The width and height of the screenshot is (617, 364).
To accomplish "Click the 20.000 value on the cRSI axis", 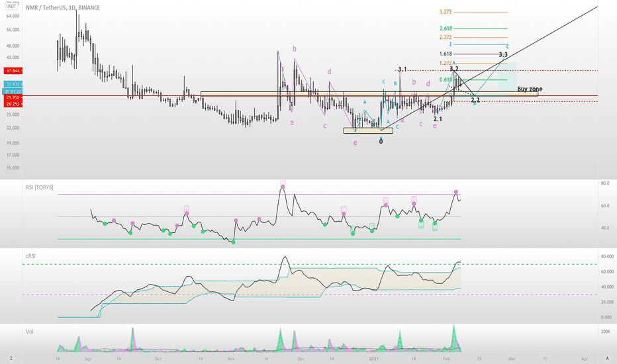I will [607, 302].
